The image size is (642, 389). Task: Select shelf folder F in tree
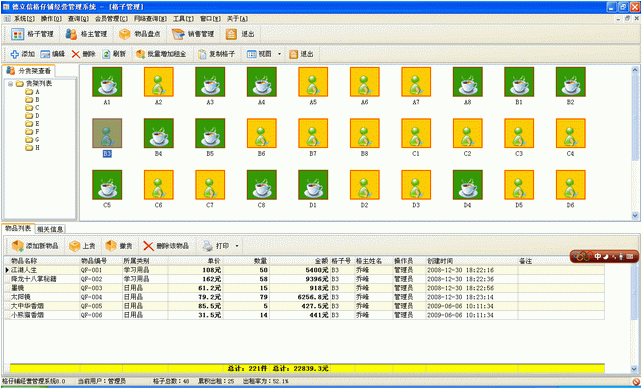[x=32, y=132]
